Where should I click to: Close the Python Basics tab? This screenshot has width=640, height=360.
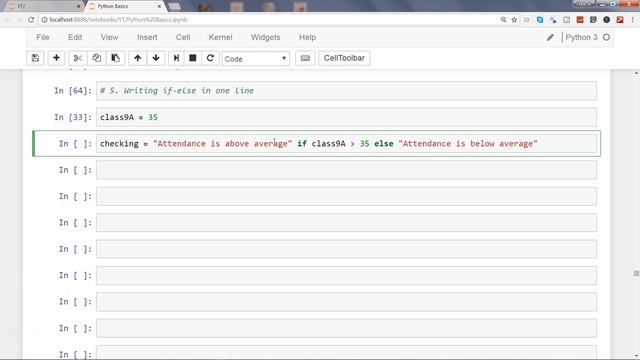pos(159,6)
